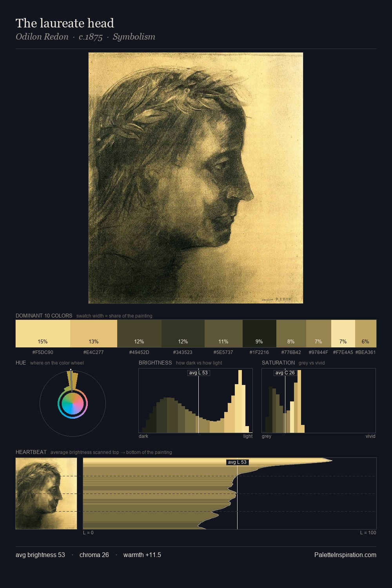Click the heartbeat brightness profile chart

[230, 494]
